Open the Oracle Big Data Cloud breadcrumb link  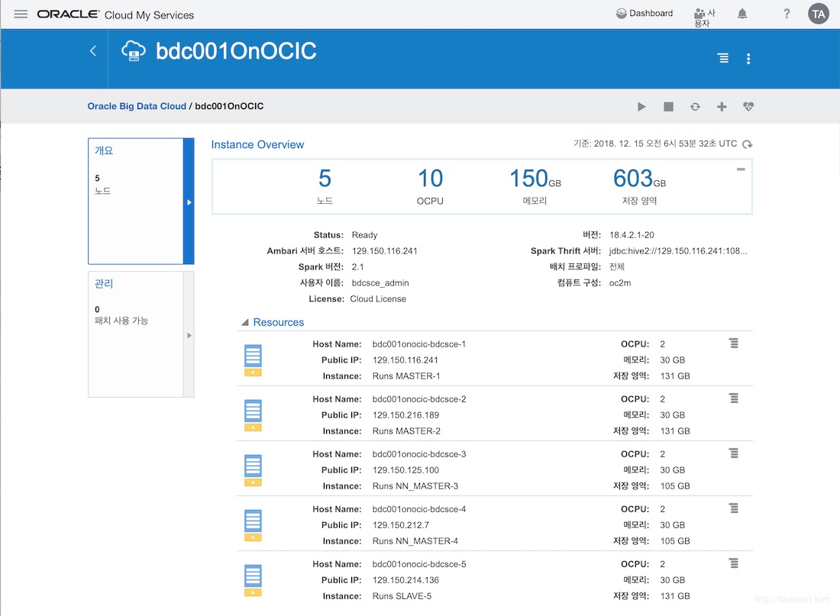pos(137,106)
